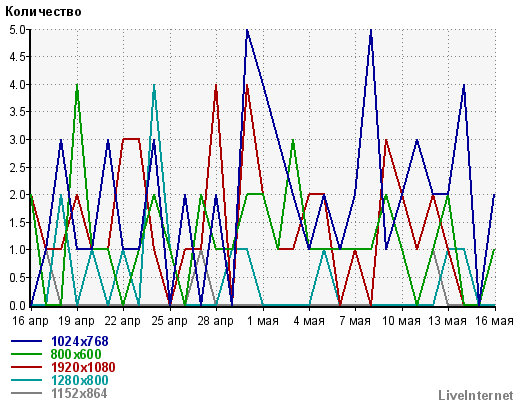Image resolution: width=520 pixels, height=405 pixels.
Task: Click the 16 мая axis label
Action: [494, 321]
